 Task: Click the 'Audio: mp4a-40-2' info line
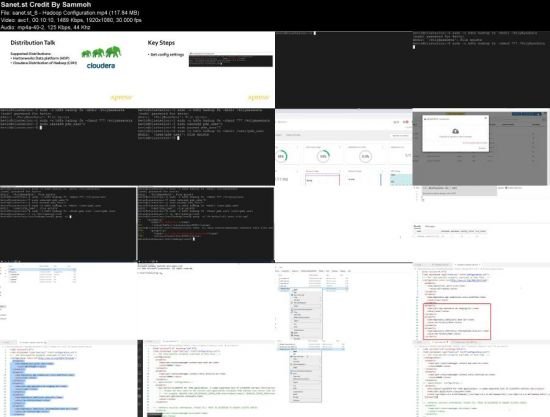[x=46, y=27]
